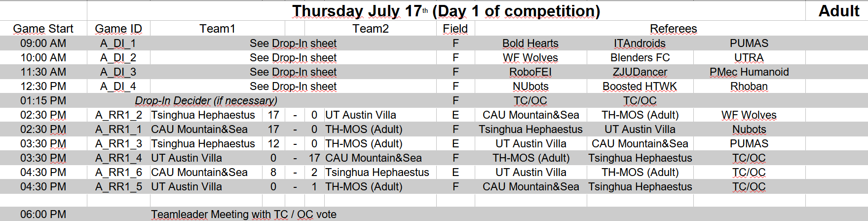868x221 pixels.
Task: Select the Bold Hearts referee cell
Action: (x=530, y=43)
